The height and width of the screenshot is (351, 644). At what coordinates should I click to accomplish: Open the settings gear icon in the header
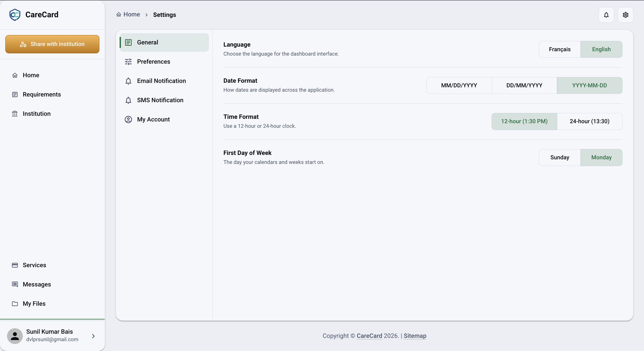625,15
